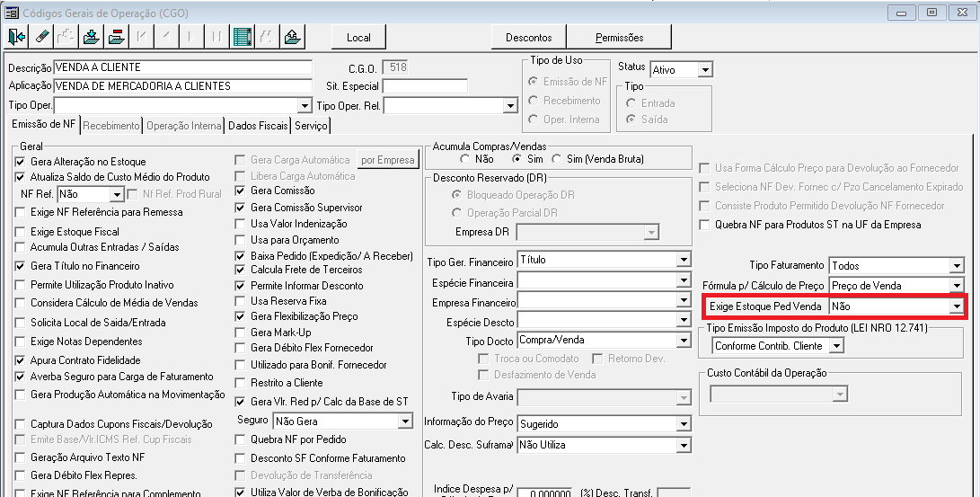This screenshot has height=497, width=980.
Task: Toggle Gera Título no Financeiro
Action: [20, 266]
